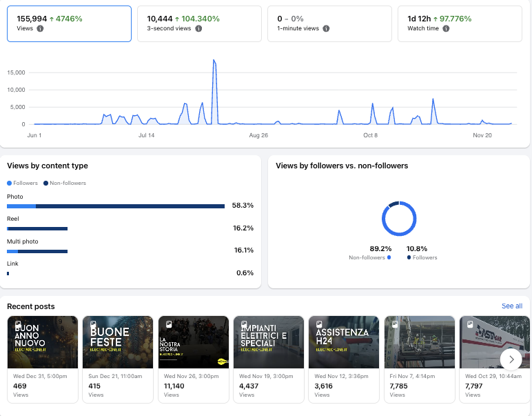Click the Jun 1 axis label
This screenshot has width=532, height=416.
[34, 135]
